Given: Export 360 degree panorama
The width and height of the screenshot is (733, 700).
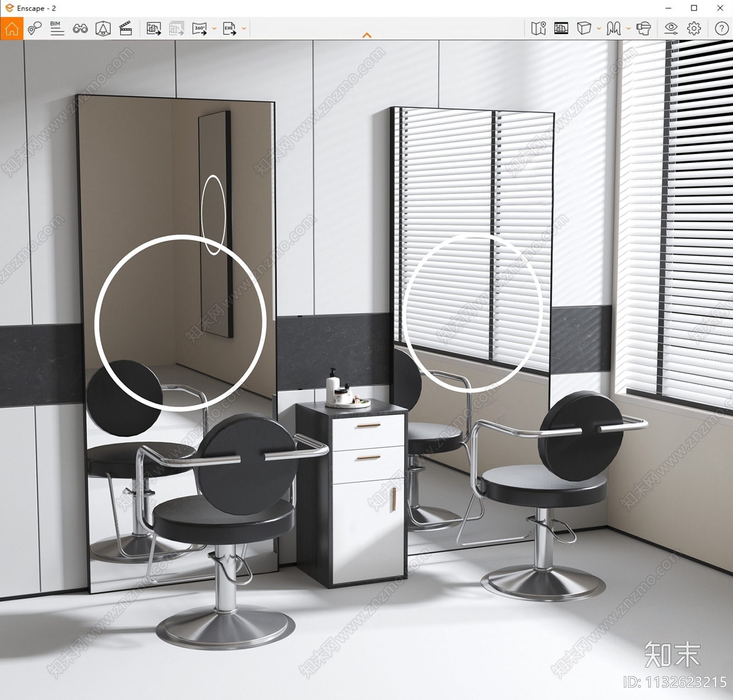Looking at the screenshot, I should click(x=200, y=28).
